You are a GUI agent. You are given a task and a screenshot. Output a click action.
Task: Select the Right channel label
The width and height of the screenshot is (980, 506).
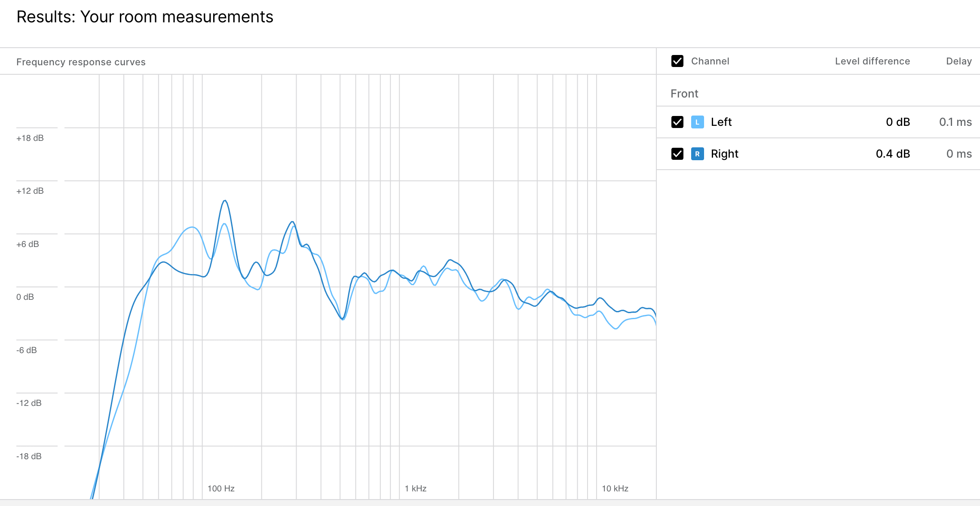click(724, 154)
